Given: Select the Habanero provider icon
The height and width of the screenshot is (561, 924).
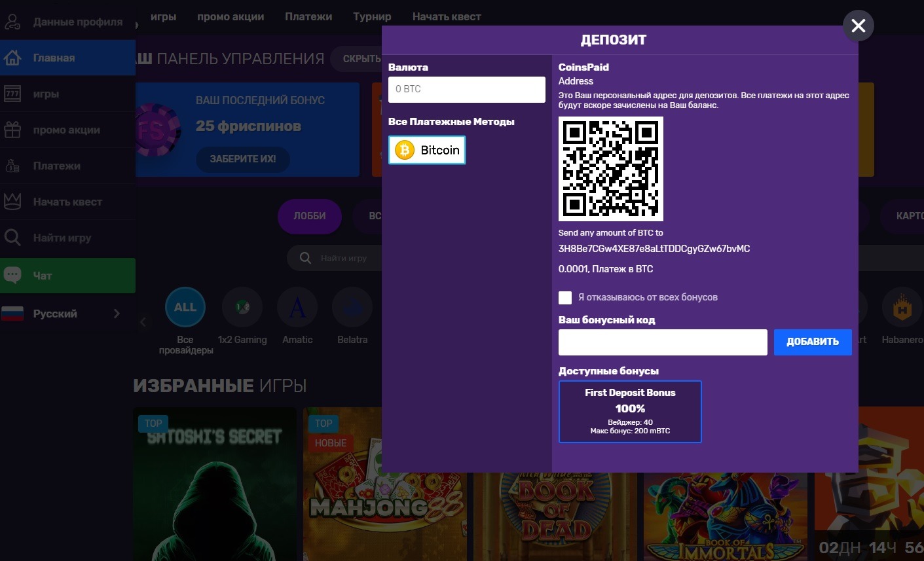Looking at the screenshot, I should (902, 306).
